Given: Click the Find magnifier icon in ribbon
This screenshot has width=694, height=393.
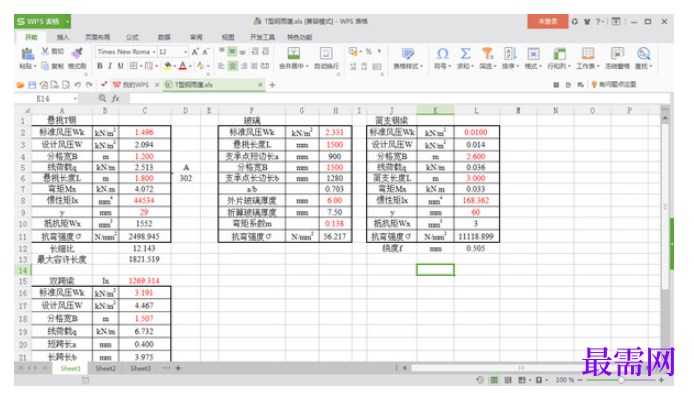Looking at the screenshot, I should coord(644,54).
